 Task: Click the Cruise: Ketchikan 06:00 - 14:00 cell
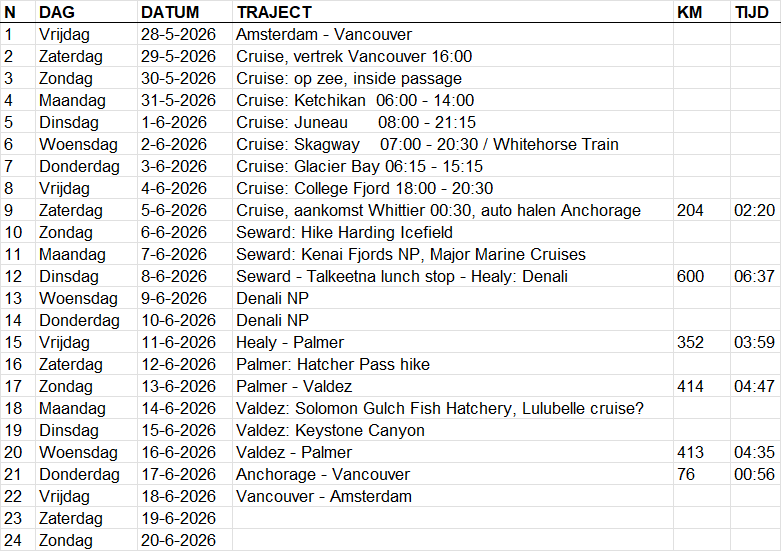coord(452,100)
